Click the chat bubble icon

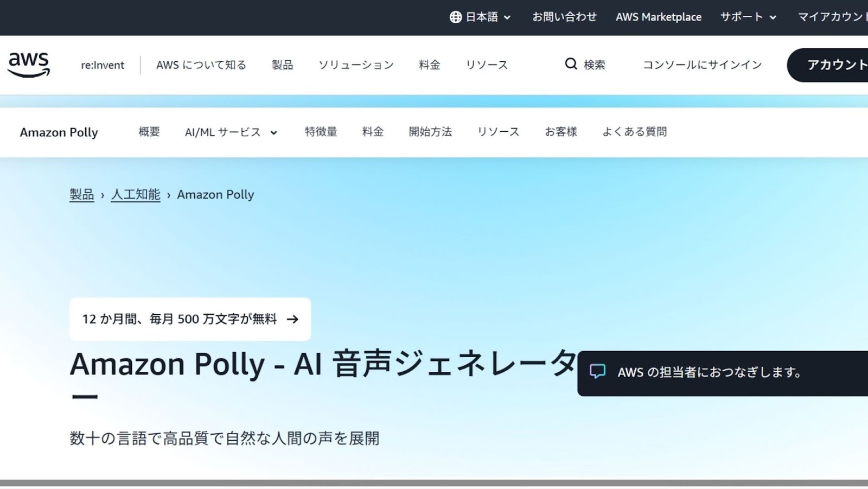(597, 372)
